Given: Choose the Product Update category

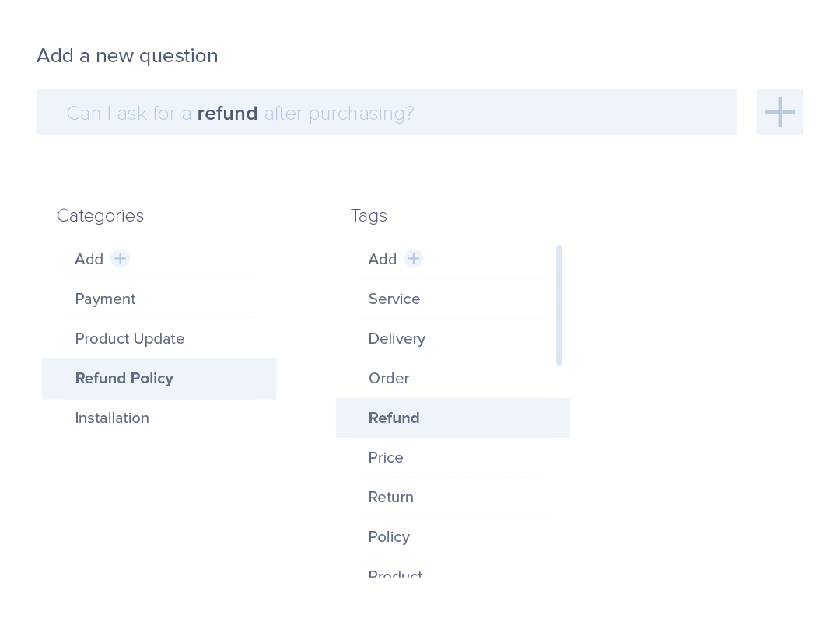Looking at the screenshot, I should pyautogui.click(x=129, y=338).
